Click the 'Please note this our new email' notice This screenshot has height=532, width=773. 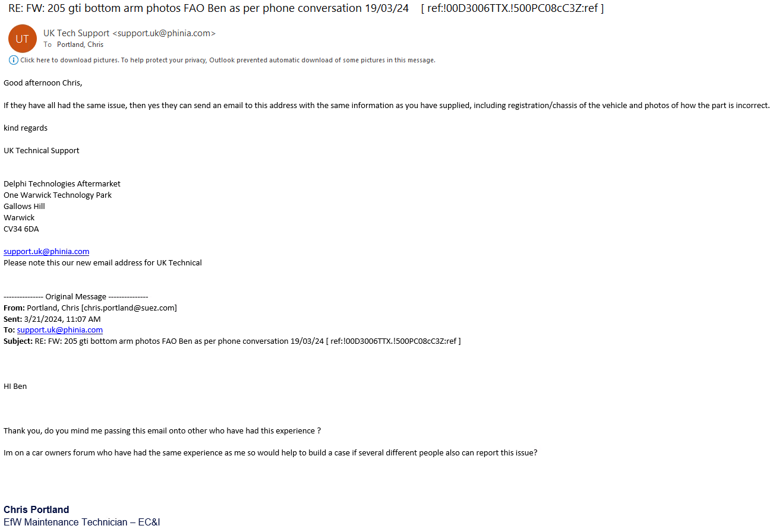click(103, 262)
